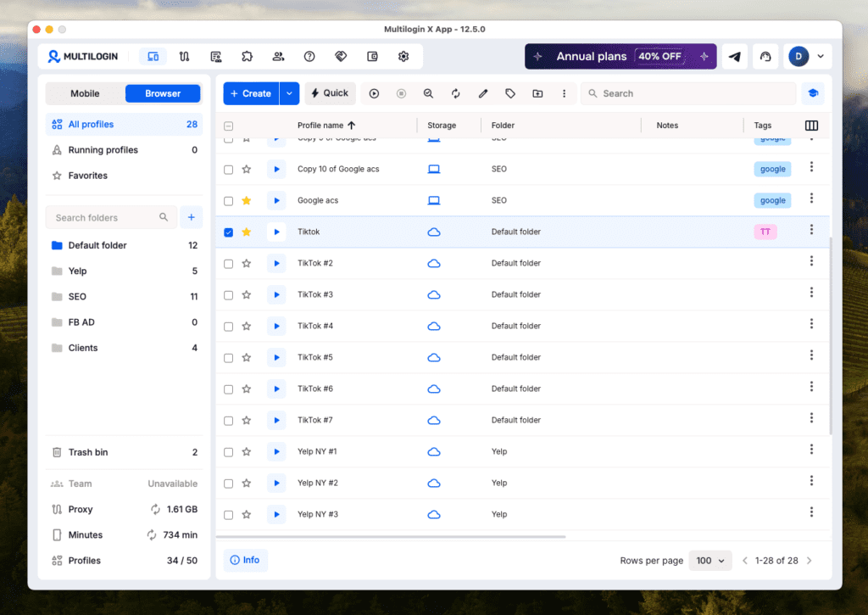Open the toolbar more options vertical dots

pyautogui.click(x=564, y=93)
